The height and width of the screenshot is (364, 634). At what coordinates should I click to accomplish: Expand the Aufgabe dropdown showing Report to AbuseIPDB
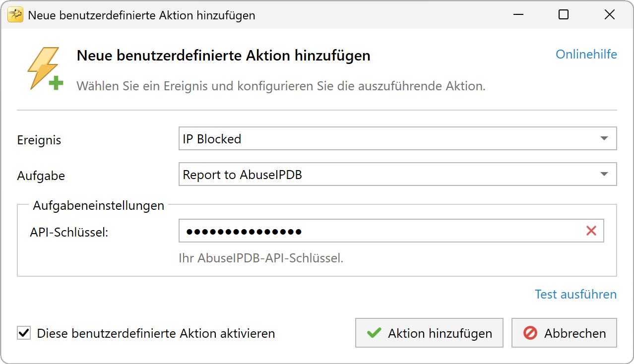[397, 174]
